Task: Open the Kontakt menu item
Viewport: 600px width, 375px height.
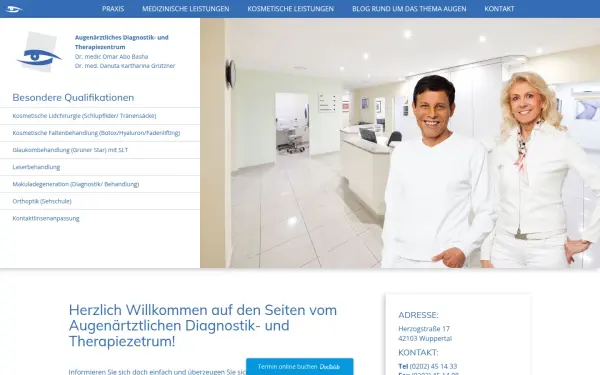Action: coord(499,9)
